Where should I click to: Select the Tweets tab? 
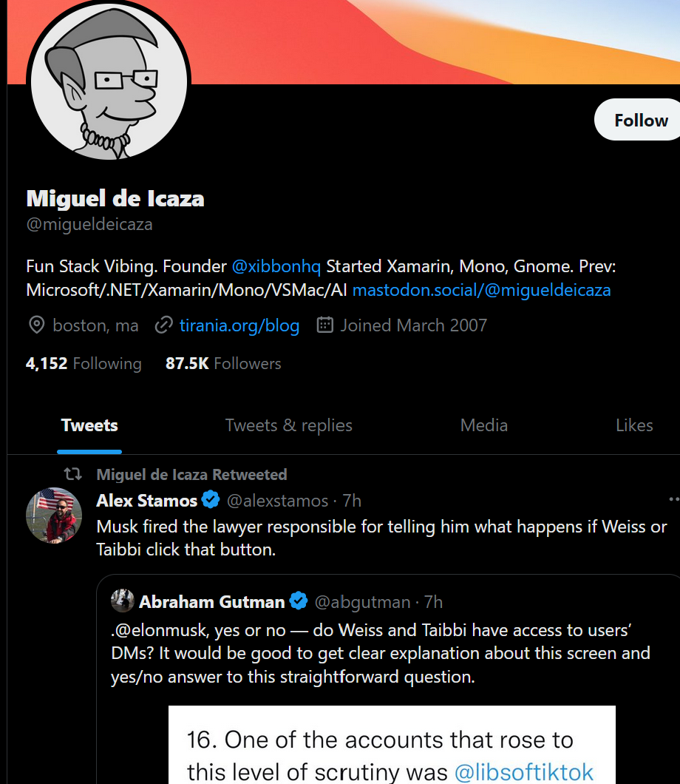point(89,425)
